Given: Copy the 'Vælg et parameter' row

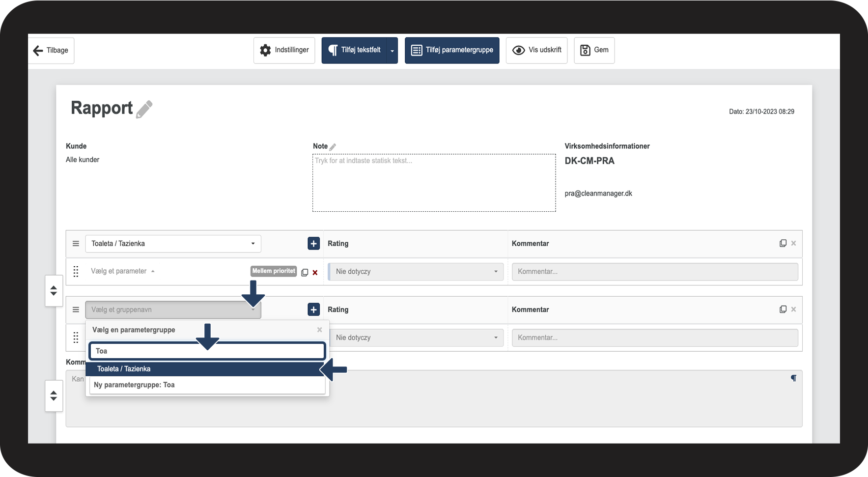Looking at the screenshot, I should [x=305, y=273].
